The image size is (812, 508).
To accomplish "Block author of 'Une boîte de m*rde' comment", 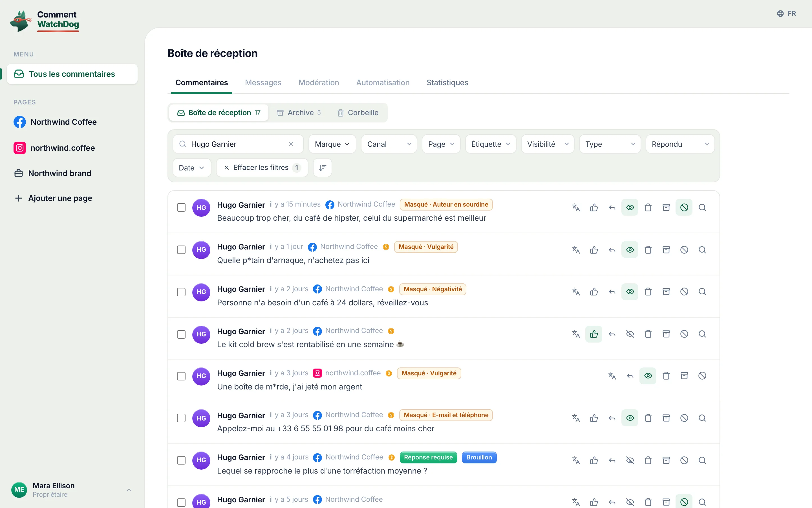I will point(702,376).
